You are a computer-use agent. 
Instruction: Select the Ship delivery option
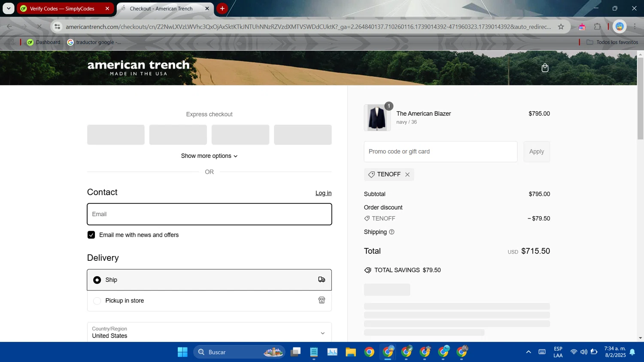point(209,280)
